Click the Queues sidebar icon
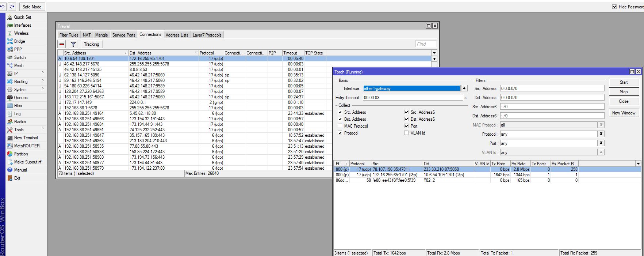Image resolution: width=644 pixels, height=256 pixels. [x=10, y=98]
